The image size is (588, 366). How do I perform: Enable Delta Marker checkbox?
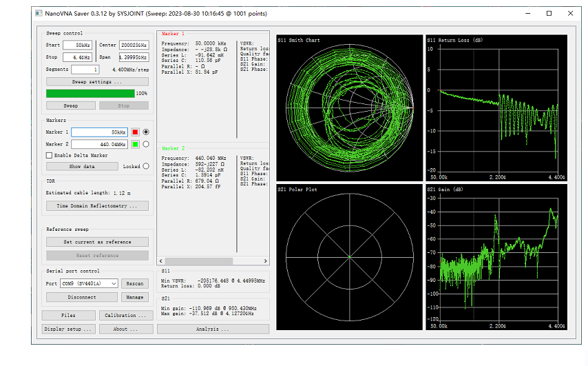(x=49, y=155)
